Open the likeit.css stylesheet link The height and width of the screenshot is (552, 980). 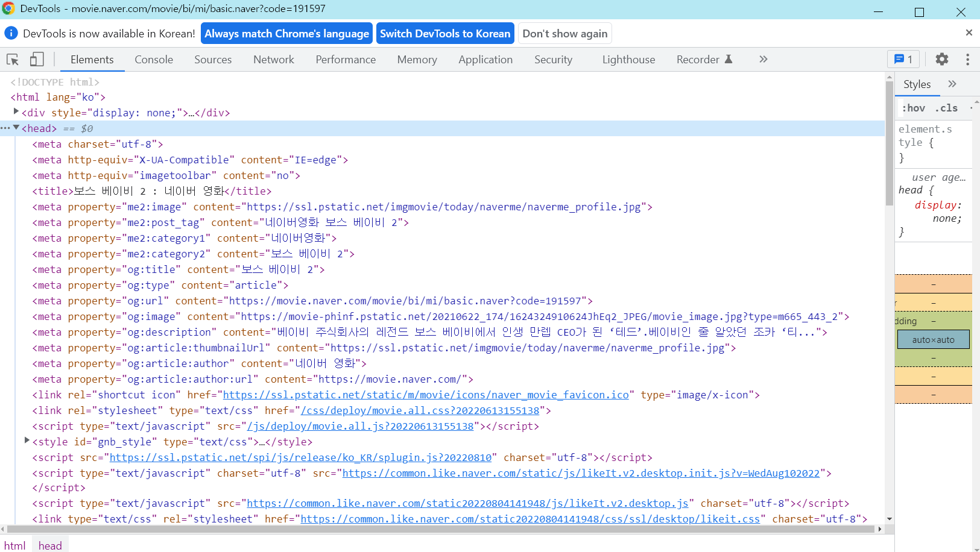[530, 519]
